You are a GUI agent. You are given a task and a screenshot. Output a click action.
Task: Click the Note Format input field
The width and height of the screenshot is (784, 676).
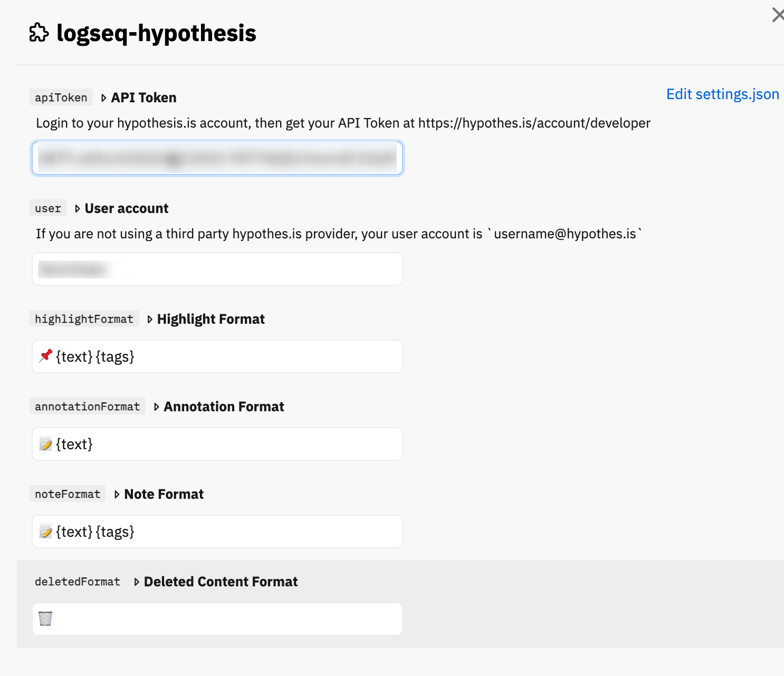(217, 532)
